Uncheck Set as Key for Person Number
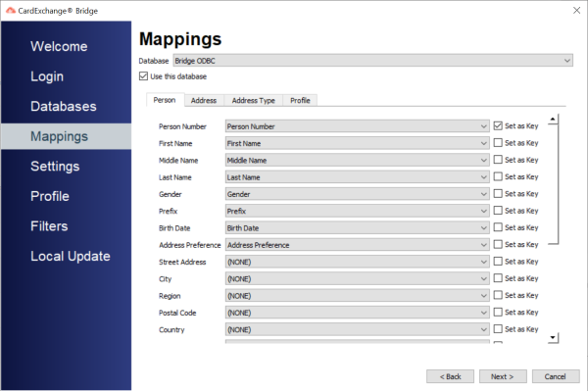588x391 pixels. (498, 126)
